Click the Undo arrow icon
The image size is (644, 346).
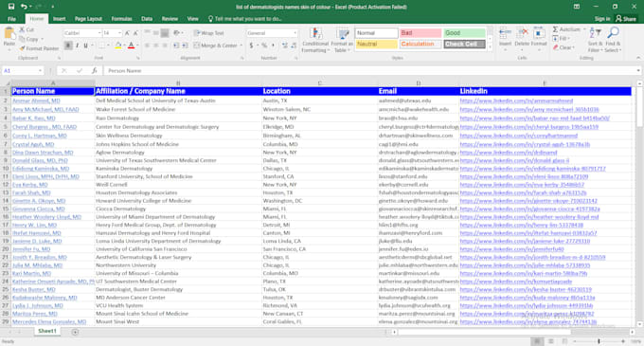point(24,7)
